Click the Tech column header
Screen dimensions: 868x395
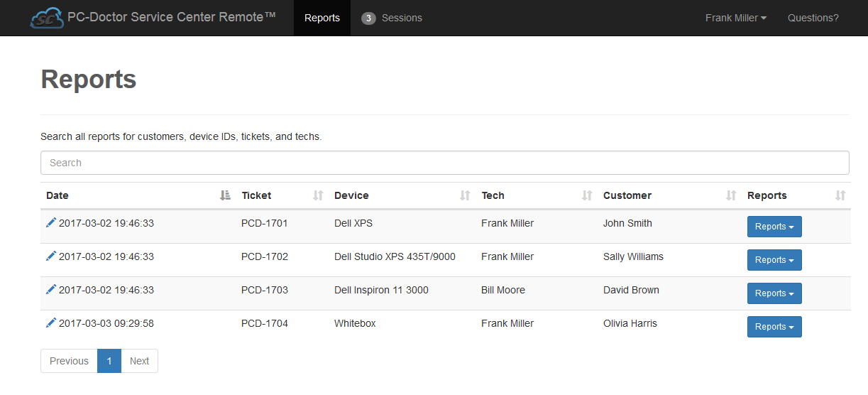pos(537,195)
